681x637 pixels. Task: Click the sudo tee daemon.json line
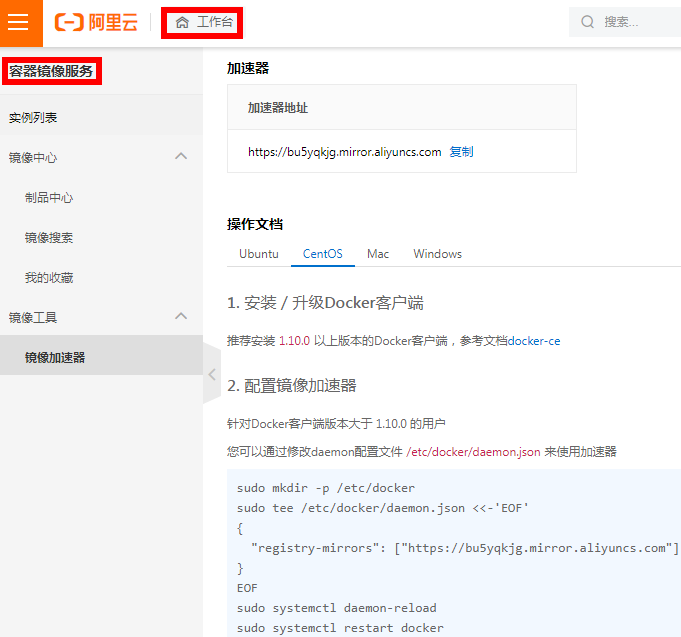tap(383, 508)
